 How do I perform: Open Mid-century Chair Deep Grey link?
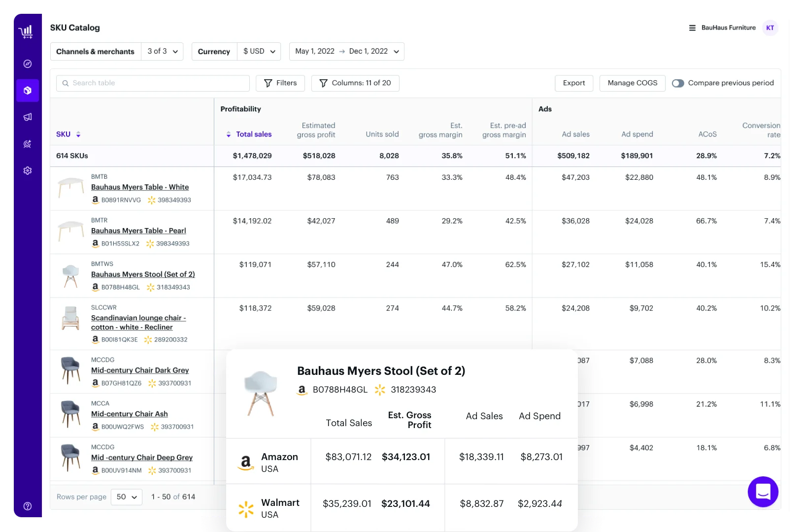pyautogui.click(x=142, y=458)
